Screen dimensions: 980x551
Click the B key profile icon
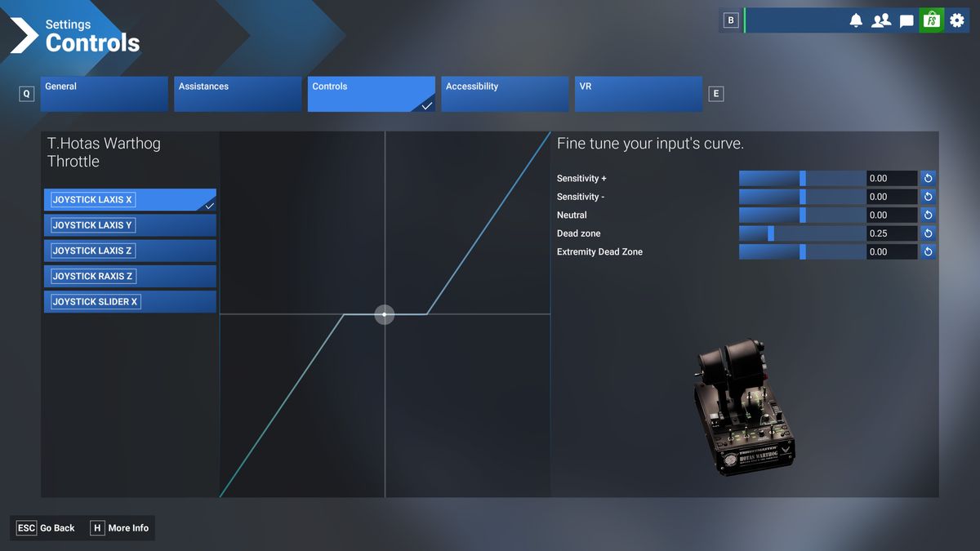coord(731,20)
